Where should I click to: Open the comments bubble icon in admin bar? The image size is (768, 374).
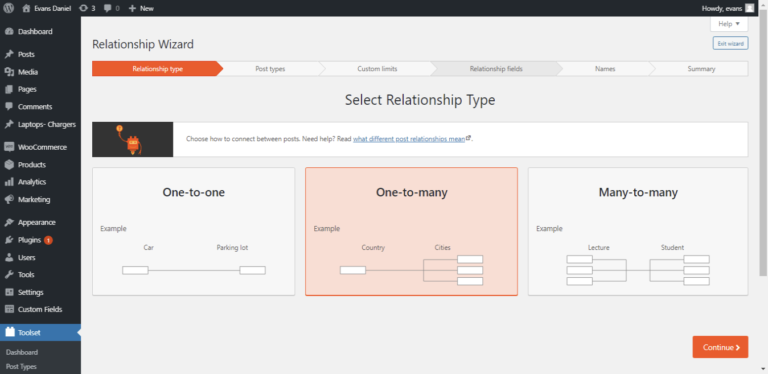(108, 8)
